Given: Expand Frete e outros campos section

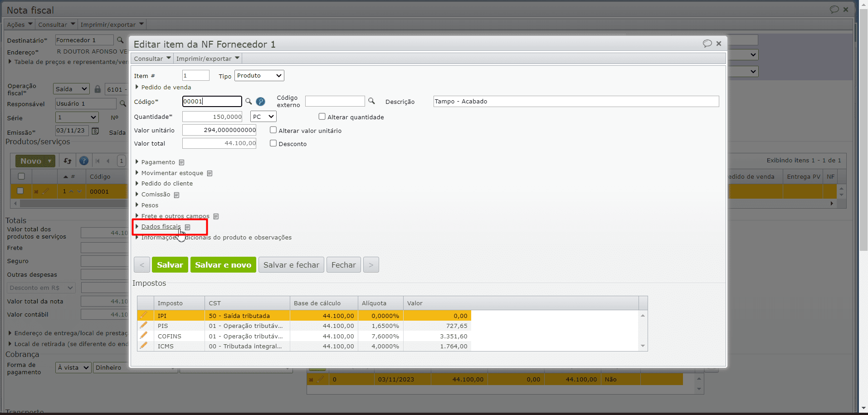Looking at the screenshot, I should (x=172, y=216).
